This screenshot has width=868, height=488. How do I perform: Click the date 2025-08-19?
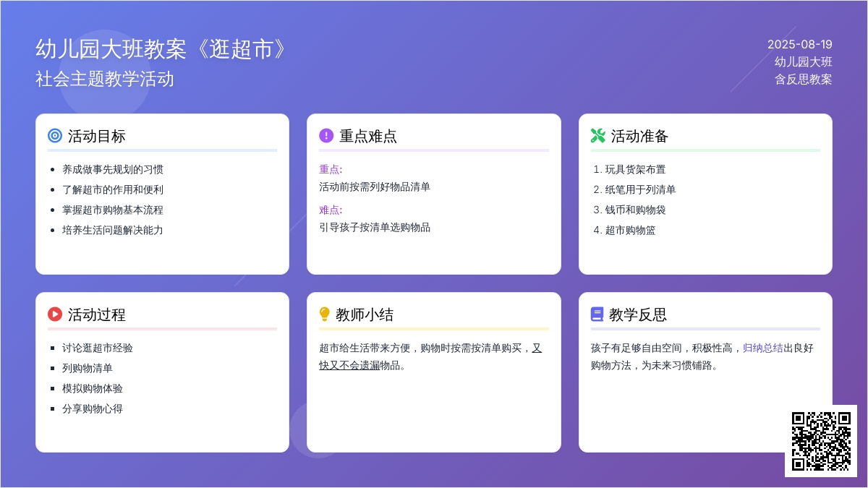tap(800, 44)
